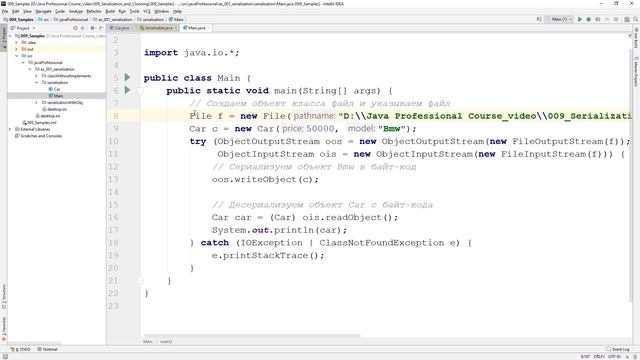Collapse the javaProfessional package
Image resolution: width=640 pixels, height=360 pixels.
pyautogui.click(x=23, y=62)
